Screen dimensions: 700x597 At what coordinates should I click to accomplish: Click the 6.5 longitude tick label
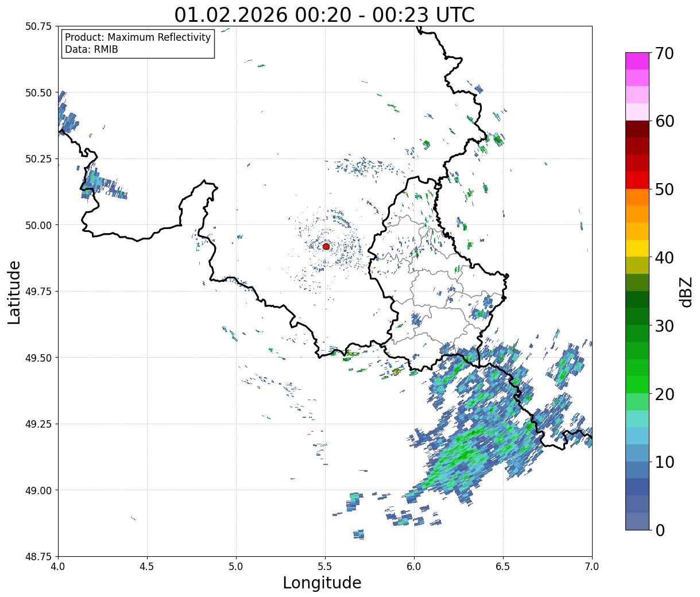pos(503,567)
